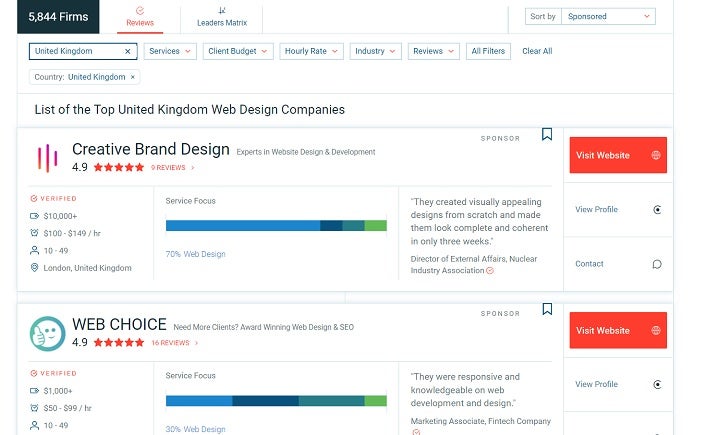Click the WEB CHOICE thumbs-up logo
Screen dimensions: 706x435
tap(48, 333)
